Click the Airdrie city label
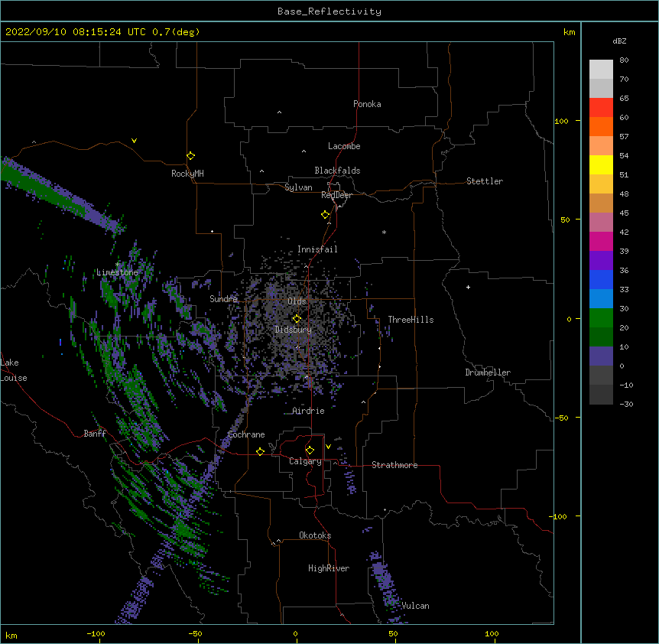Image resolution: width=659 pixels, height=644 pixels. tap(308, 411)
